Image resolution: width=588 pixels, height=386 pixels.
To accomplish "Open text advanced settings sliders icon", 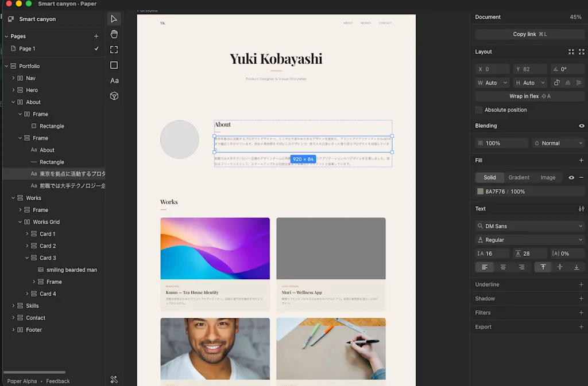I will (x=581, y=209).
